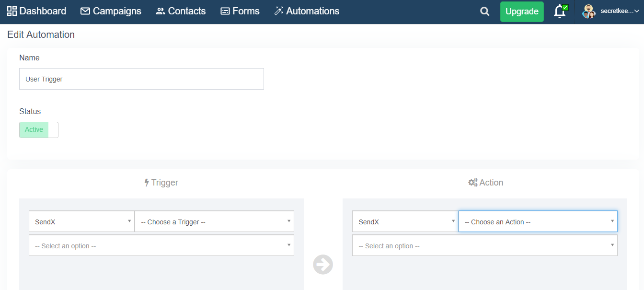The image size is (644, 290).
Task: Open action Select an option dropdown
Action: tap(484, 245)
